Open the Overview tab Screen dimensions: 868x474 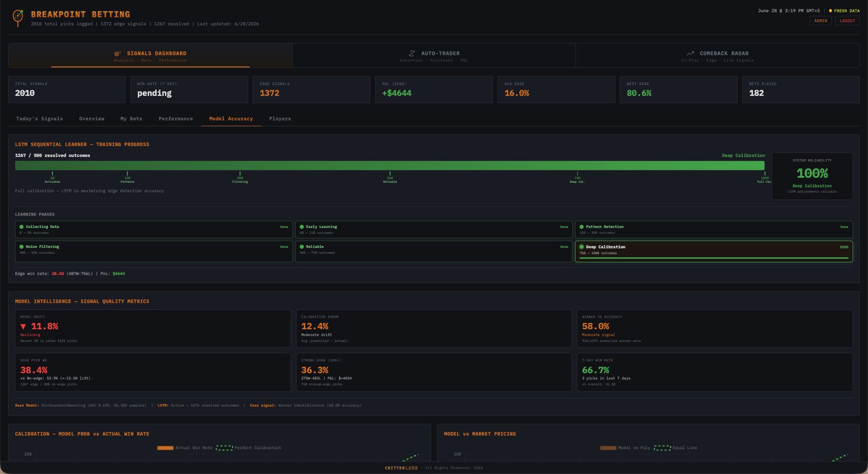click(x=92, y=119)
